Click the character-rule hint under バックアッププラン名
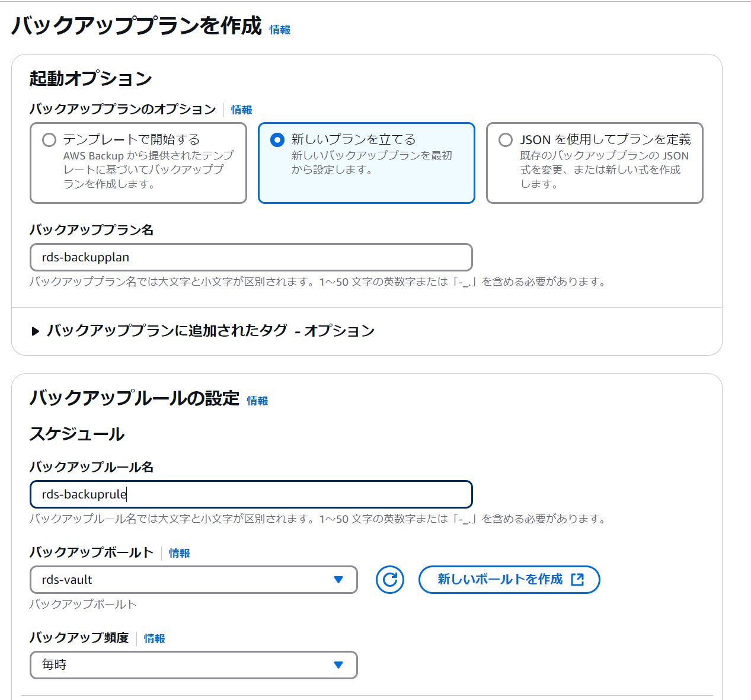The width and height of the screenshot is (751, 700). 318,282
